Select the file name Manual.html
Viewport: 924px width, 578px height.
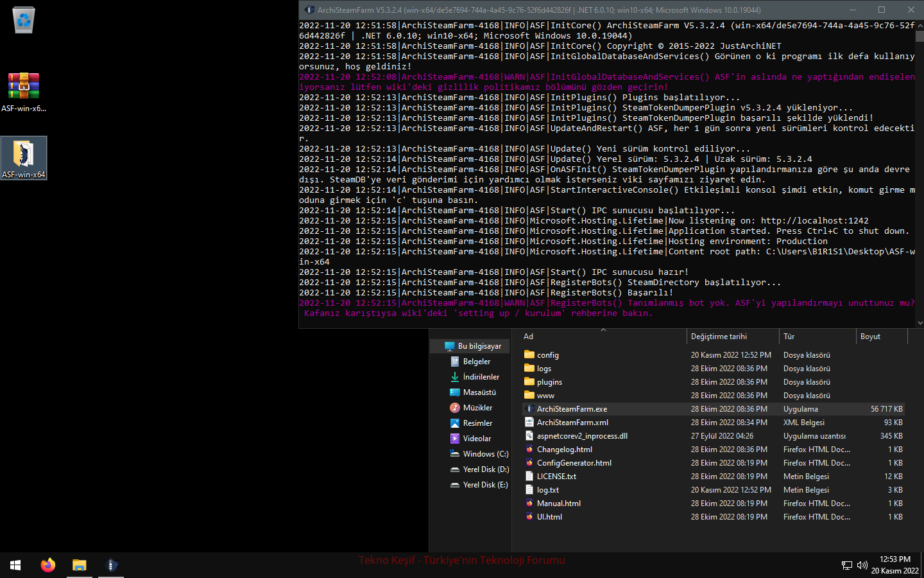coord(559,504)
